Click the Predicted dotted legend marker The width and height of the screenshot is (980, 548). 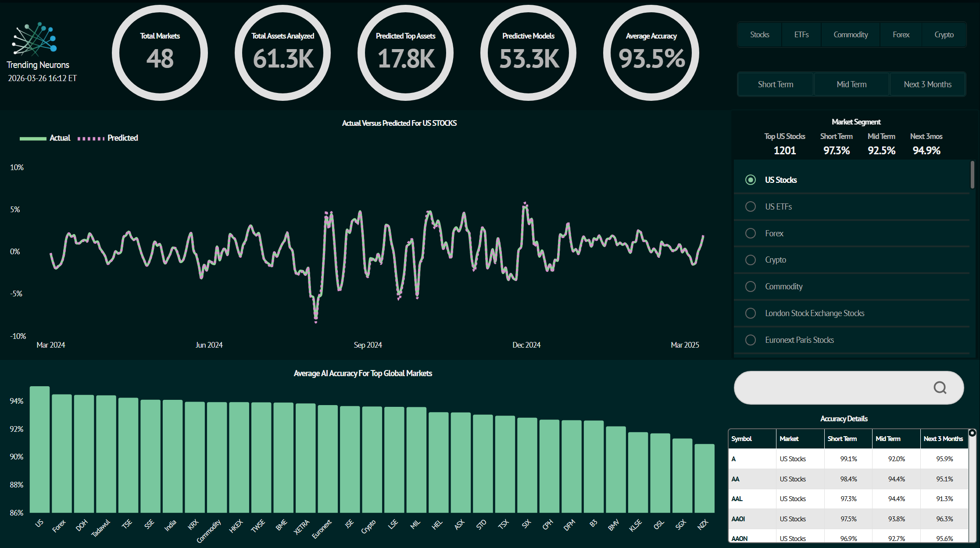tap(91, 139)
